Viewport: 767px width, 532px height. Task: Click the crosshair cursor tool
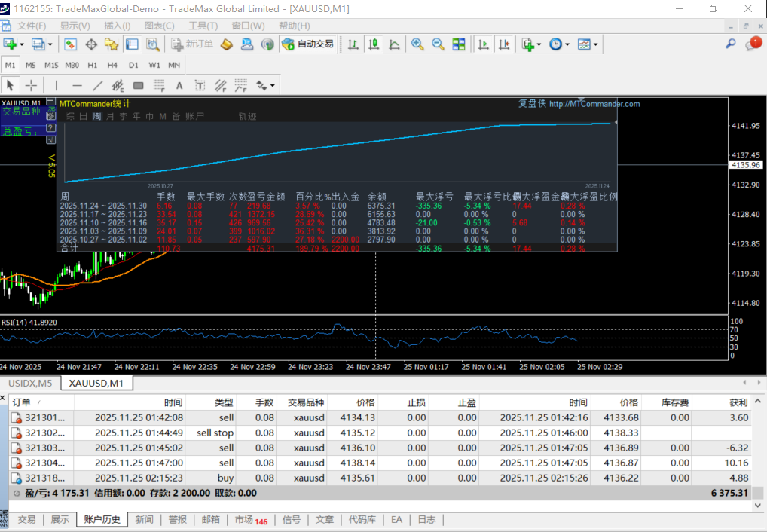point(31,85)
